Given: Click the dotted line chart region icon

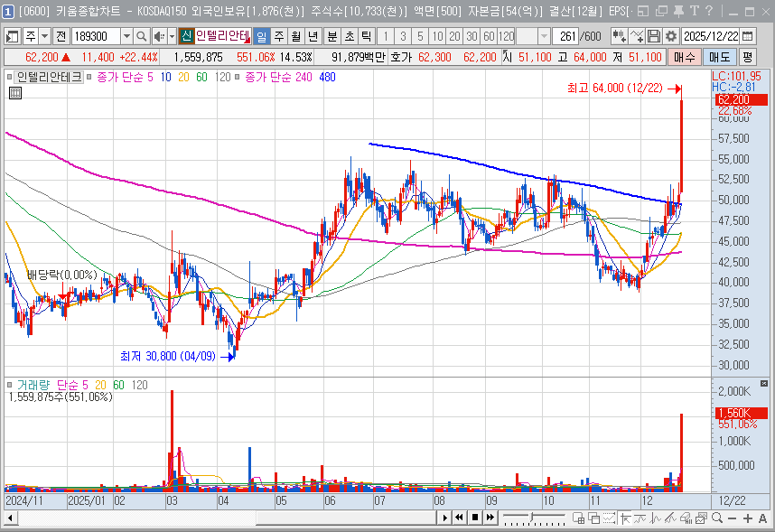Looking at the screenshot, I should click(x=609, y=518).
